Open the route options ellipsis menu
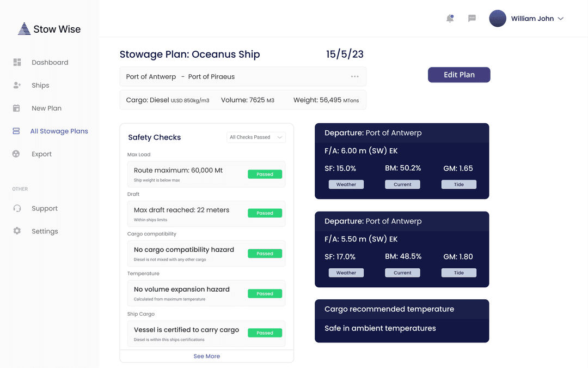588x368 pixels. 355,76
